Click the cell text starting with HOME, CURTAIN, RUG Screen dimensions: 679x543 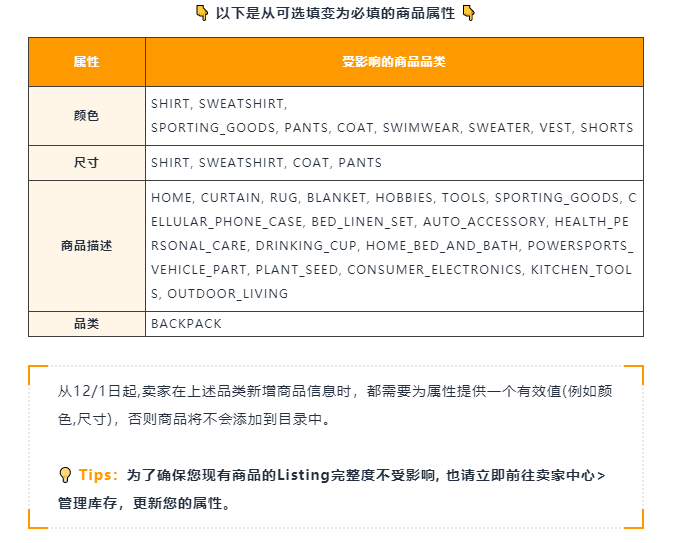tap(393, 246)
